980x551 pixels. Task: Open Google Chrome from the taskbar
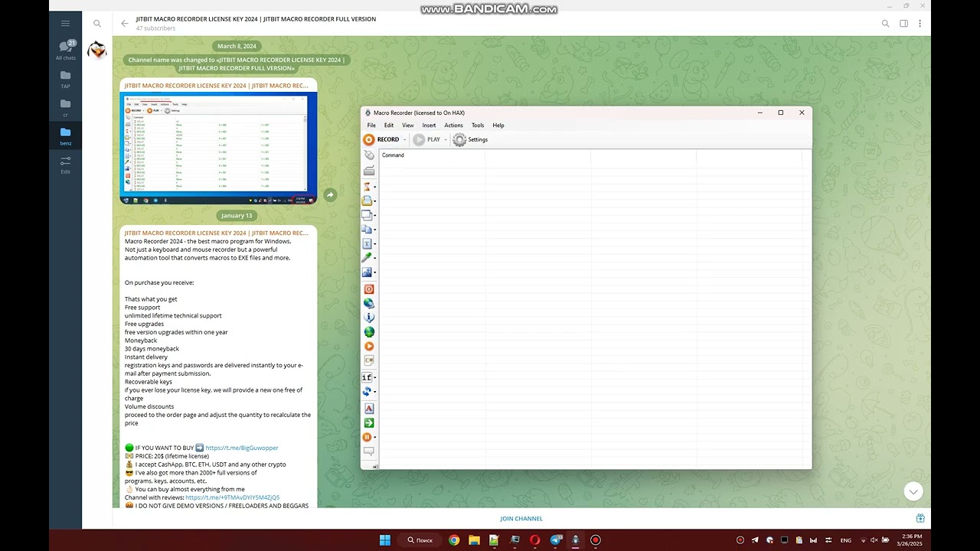(454, 540)
